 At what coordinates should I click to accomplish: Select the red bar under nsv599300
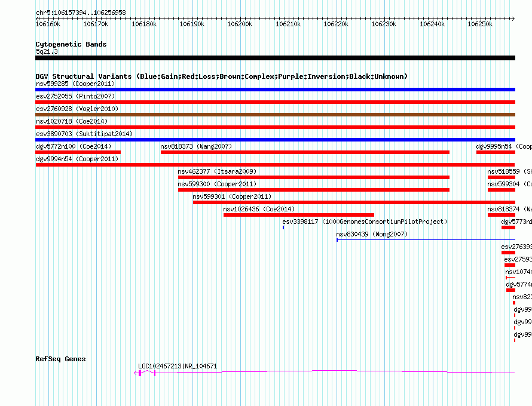click(314, 190)
